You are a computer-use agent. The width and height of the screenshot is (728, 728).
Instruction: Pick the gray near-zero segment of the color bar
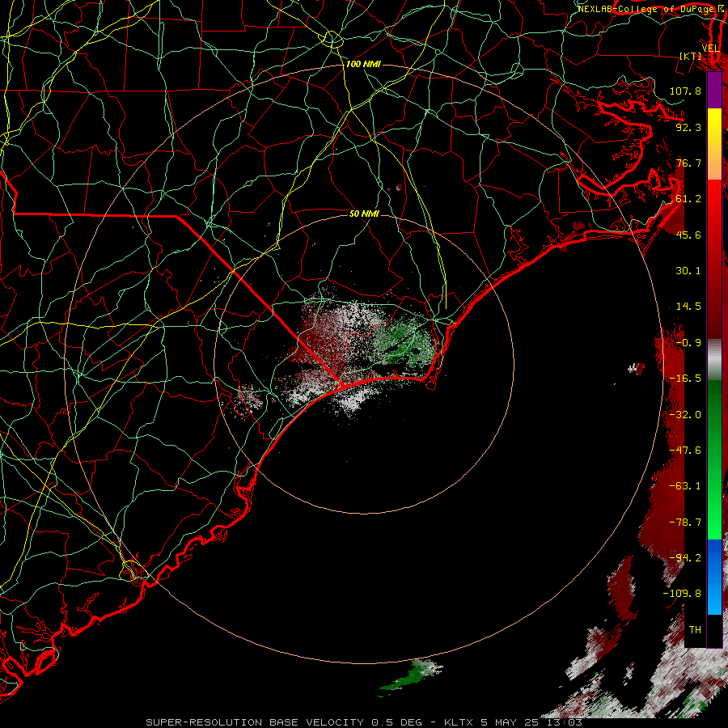tap(714, 360)
